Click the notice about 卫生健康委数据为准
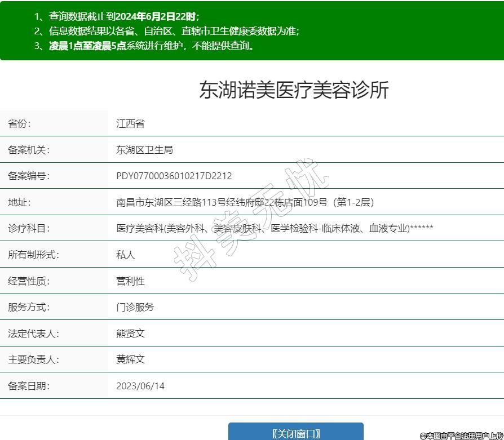 pos(166,31)
